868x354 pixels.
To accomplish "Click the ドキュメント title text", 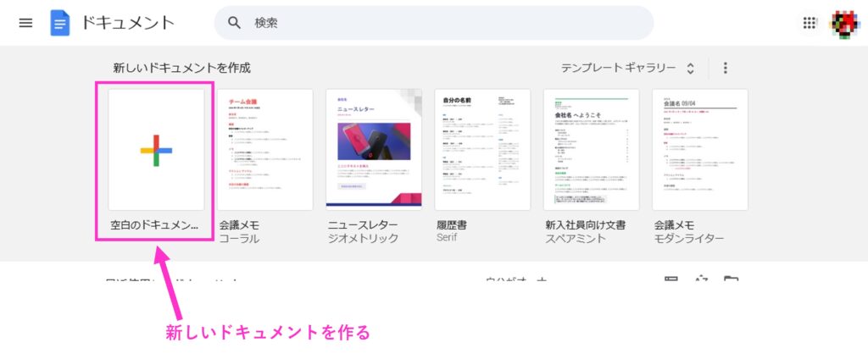I will click(128, 23).
